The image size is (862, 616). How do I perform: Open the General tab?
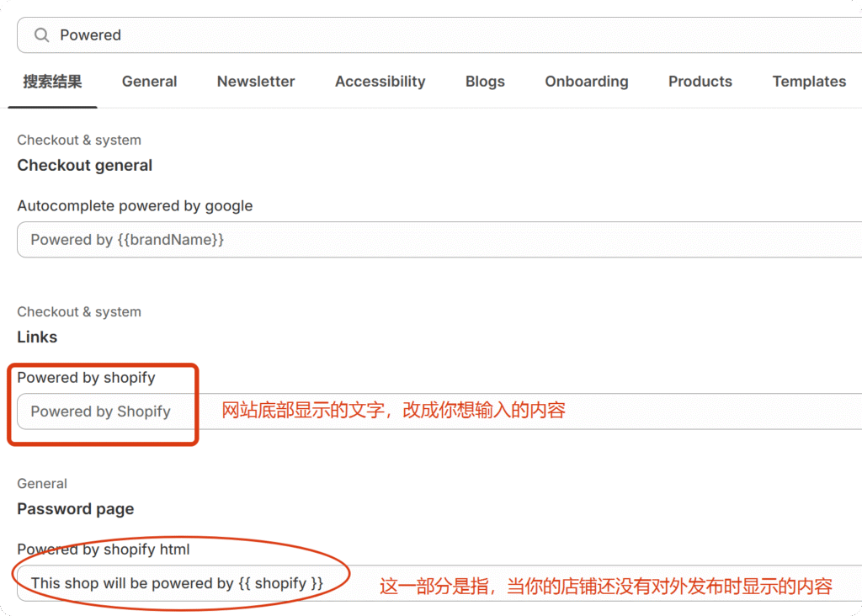150,82
